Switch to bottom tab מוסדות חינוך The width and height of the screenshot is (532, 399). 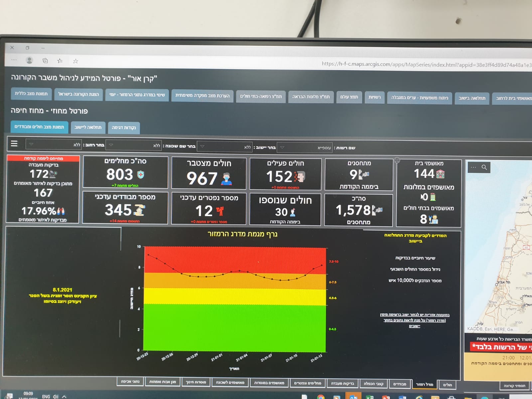196,382
